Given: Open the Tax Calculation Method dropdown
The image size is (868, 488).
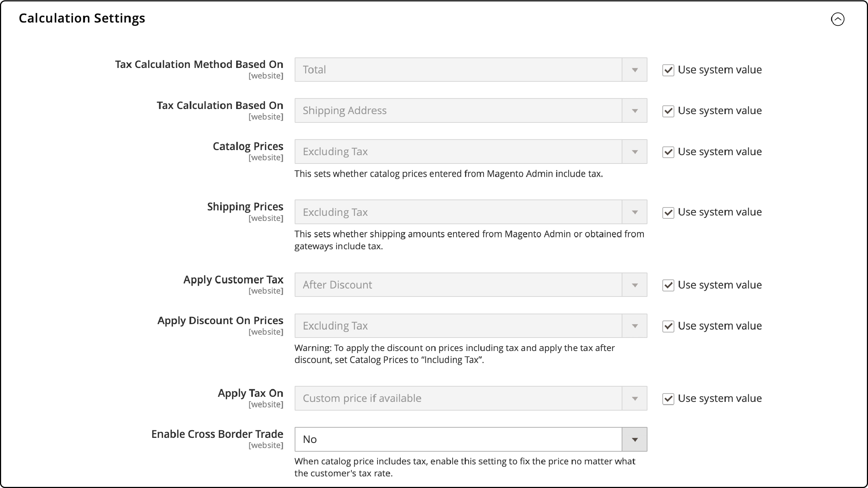Looking at the screenshot, I should pos(634,70).
